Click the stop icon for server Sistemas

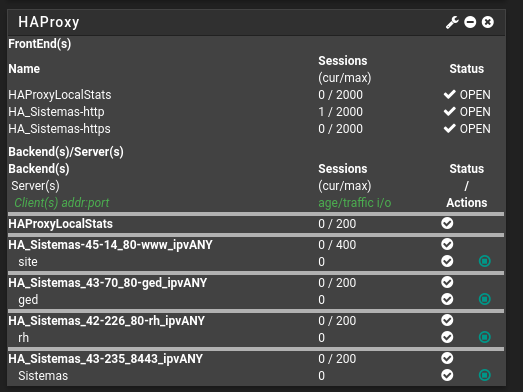pyautogui.click(x=485, y=375)
